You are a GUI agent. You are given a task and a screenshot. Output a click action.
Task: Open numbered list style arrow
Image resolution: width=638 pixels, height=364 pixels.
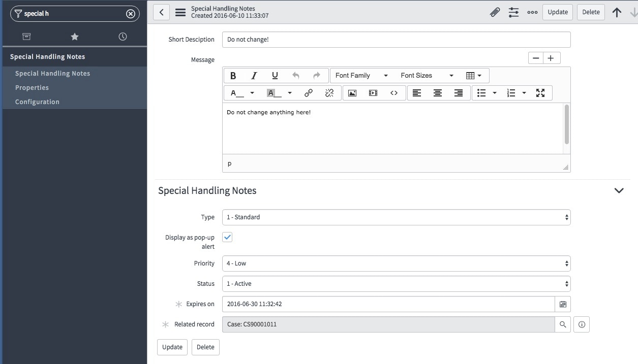click(524, 93)
